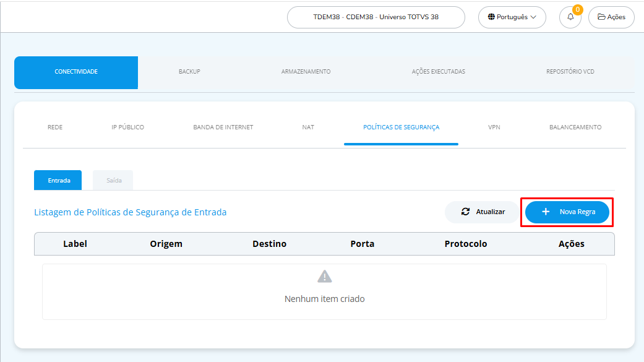
Task: Click the Label column header
Action: 75,244
